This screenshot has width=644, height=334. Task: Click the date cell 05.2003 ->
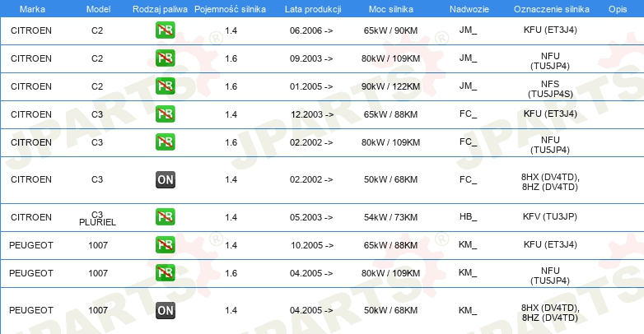tap(311, 217)
